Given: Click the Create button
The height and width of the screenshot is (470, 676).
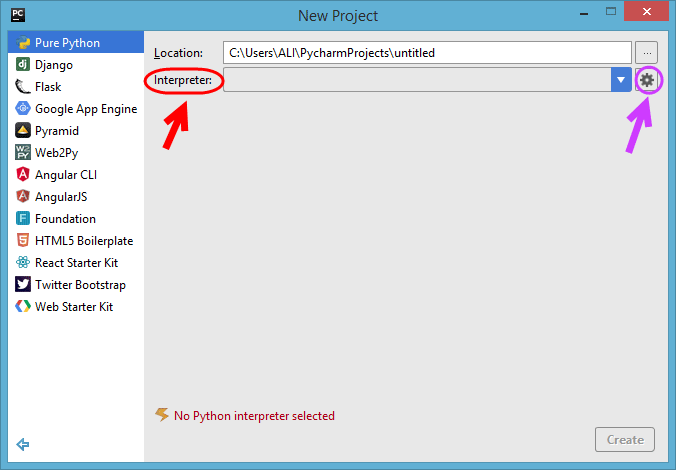Looking at the screenshot, I should 625,440.
